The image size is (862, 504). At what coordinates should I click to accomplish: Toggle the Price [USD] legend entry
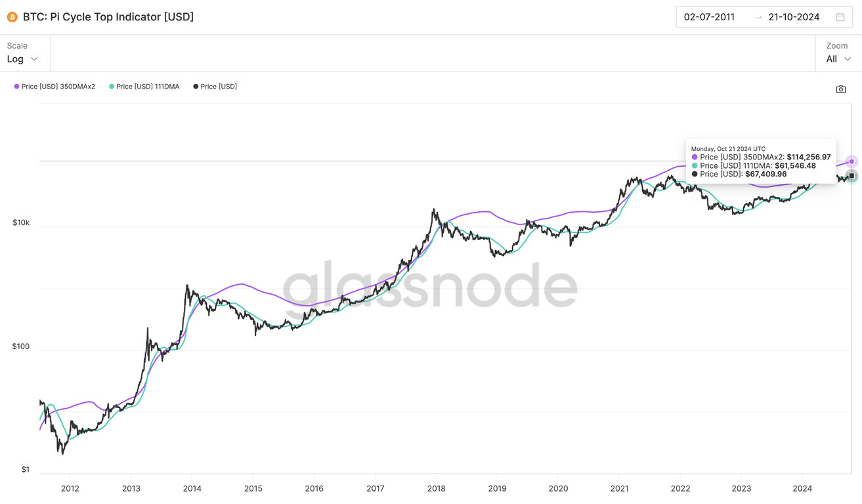(x=218, y=86)
